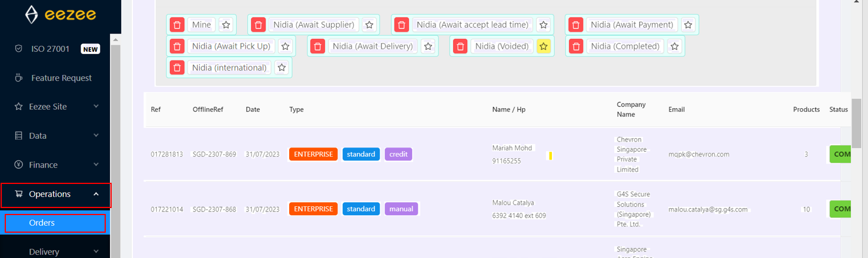Screen dimensions: 868x258
Task: Click the sidebar scrollbar up arrow
Action: 115,40
